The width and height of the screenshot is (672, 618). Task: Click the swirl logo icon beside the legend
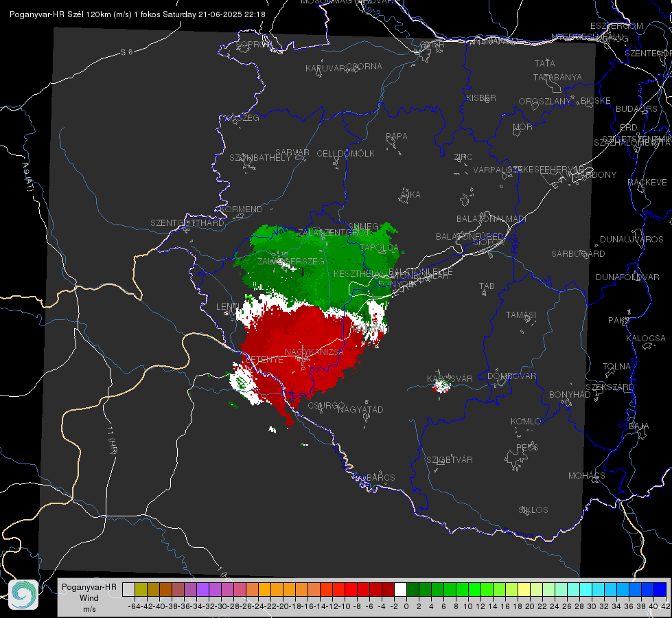coord(23,595)
